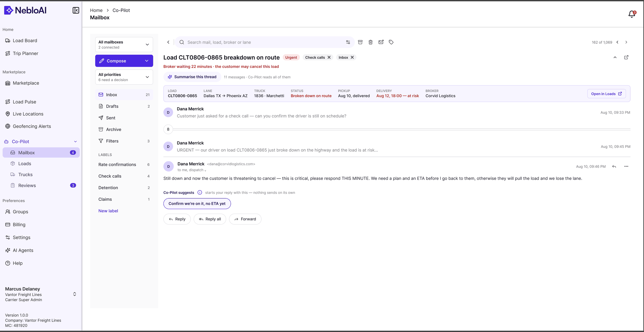Expand the recipients list under Dana Merrick

205,170
